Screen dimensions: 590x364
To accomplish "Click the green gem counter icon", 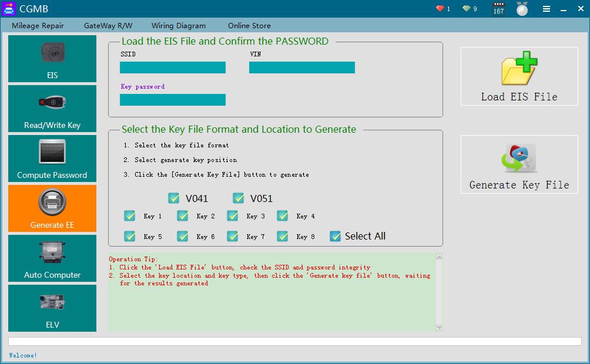I will [x=466, y=9].
